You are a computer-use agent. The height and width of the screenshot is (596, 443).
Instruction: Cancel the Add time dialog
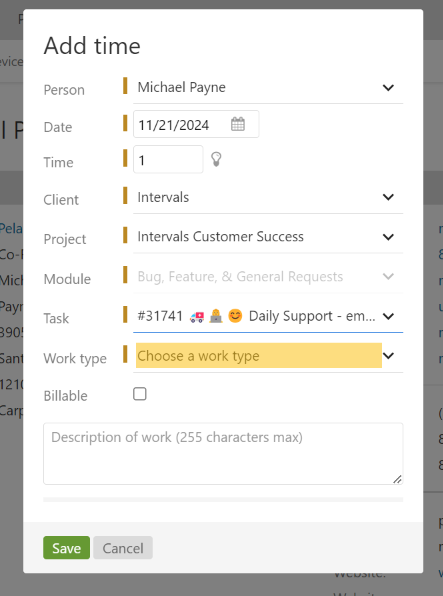(x=123, y=548)
